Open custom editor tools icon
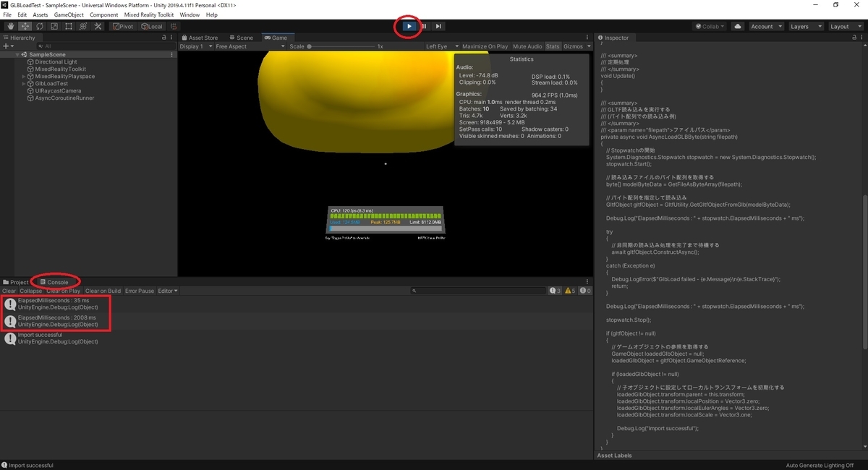 (97, 26)
